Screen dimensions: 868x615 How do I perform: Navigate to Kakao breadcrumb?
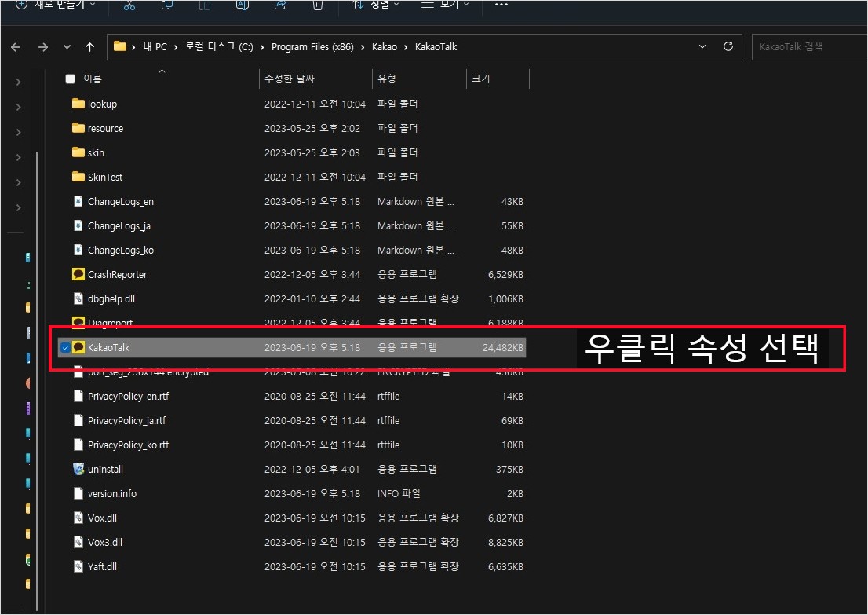[x=385, y=47]
